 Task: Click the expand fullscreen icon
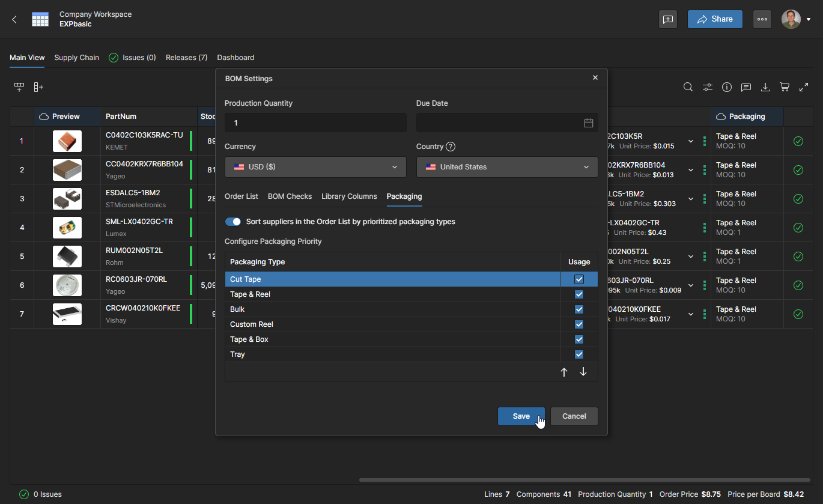click(x=804, y=87)
